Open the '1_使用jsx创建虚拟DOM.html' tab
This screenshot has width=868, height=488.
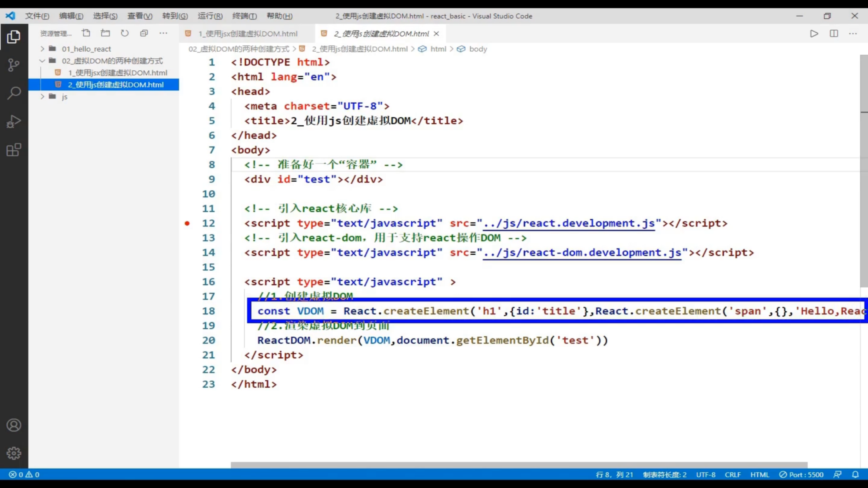248,33
